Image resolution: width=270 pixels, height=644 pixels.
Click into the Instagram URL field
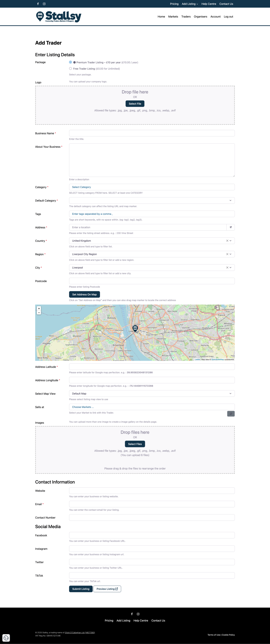coord(152,549)
